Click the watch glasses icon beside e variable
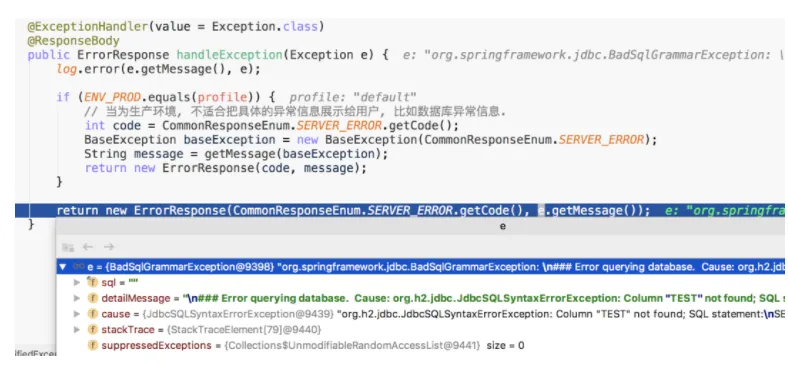 pyautogui.click(x=78, y=266)
